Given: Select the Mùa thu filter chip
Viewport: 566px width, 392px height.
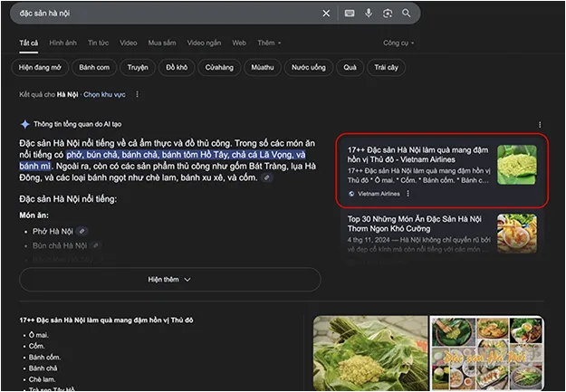Looking at the screenshot, I should (x=263, y=68).
